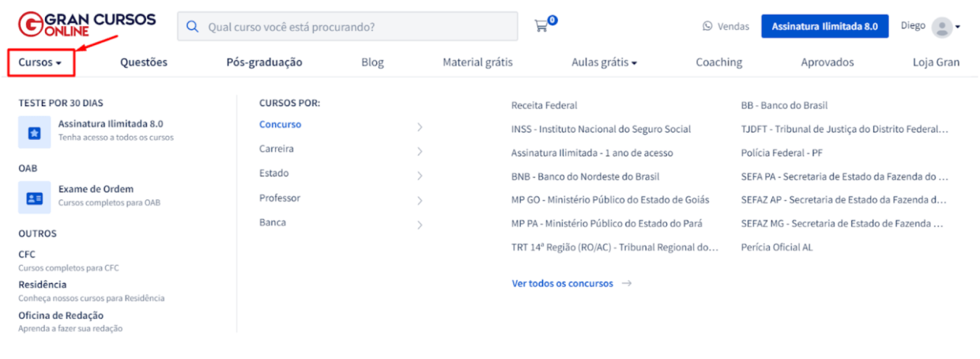Open BB Banco do Brasil link
980x359 pixels.
[785, 105]
